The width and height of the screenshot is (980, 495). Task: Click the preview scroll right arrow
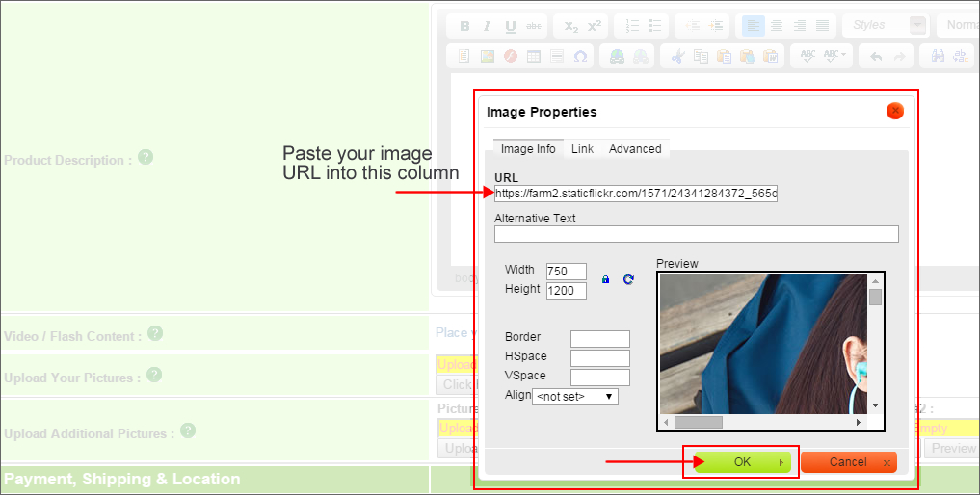[x=859, y=423]
